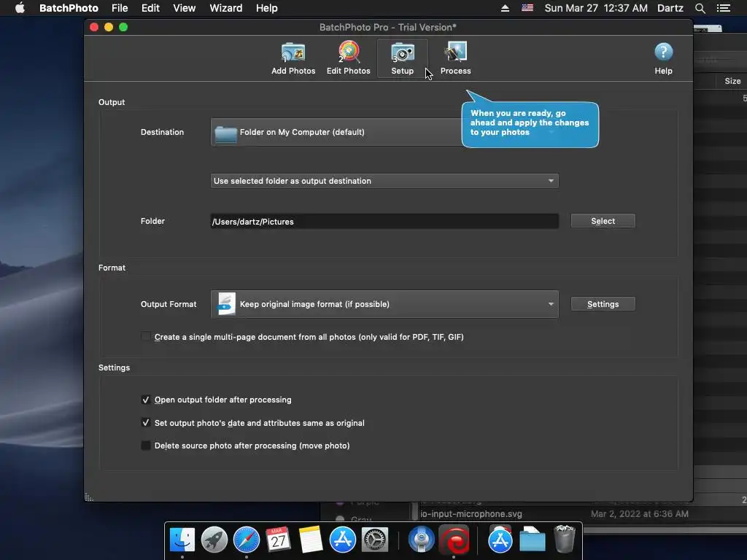The width and height of the screenshot is (747, 560).
Task: Open the Applications folder stack in Dock
Action: point(500,540)
